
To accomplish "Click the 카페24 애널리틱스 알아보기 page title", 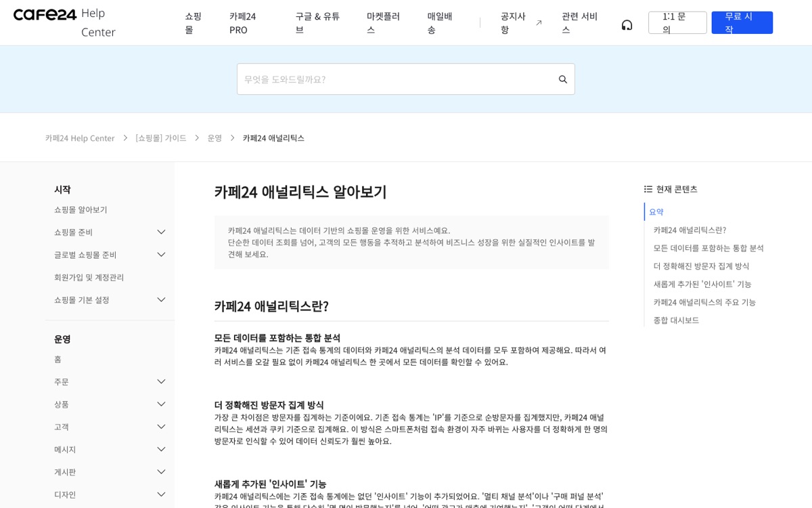I will click(300, 192).
